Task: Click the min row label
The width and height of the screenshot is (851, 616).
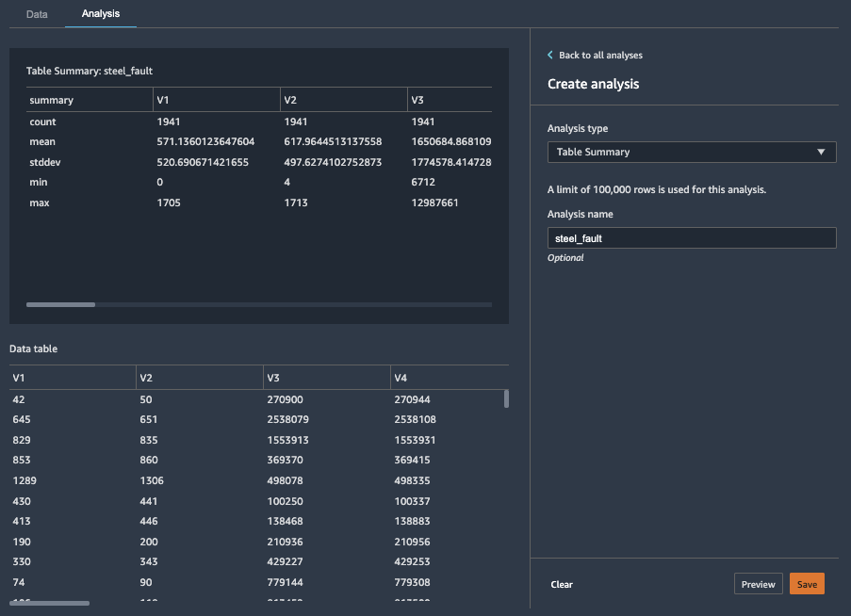Action: pyautogui.click(x=38, y=182)
